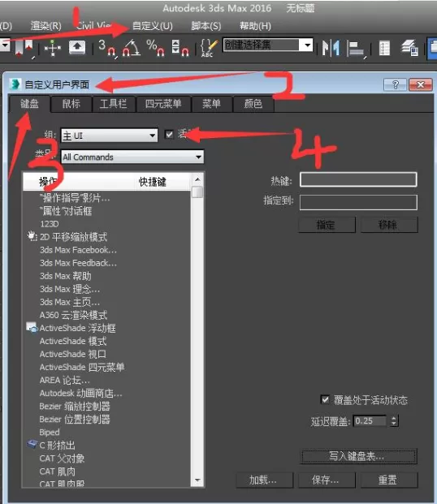Open the layer manager icon

(409, 48)
